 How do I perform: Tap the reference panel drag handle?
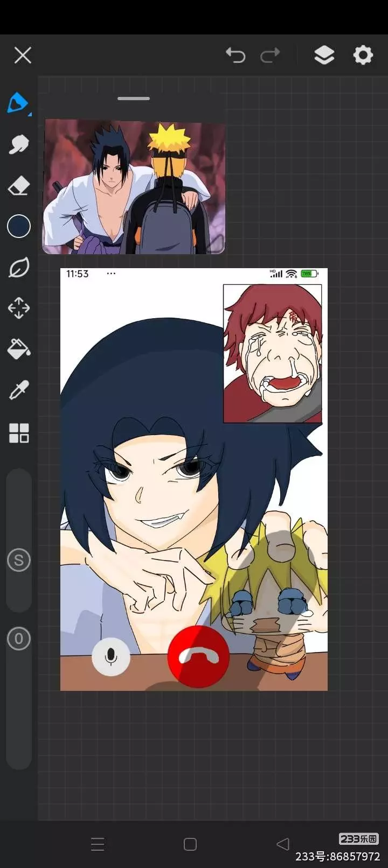(134, 99)
